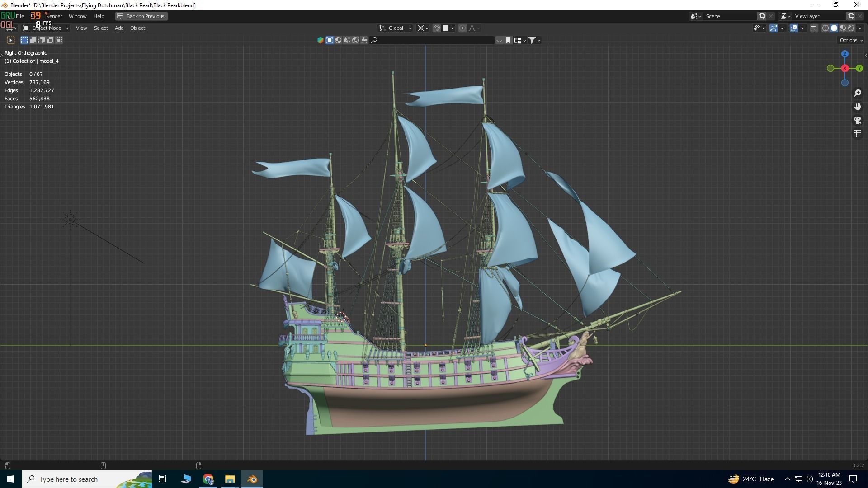The width and height of the screenshot is (868, 488).
Task: Choose the Intersect selection mode icon
Action: (x=59, y=40)
